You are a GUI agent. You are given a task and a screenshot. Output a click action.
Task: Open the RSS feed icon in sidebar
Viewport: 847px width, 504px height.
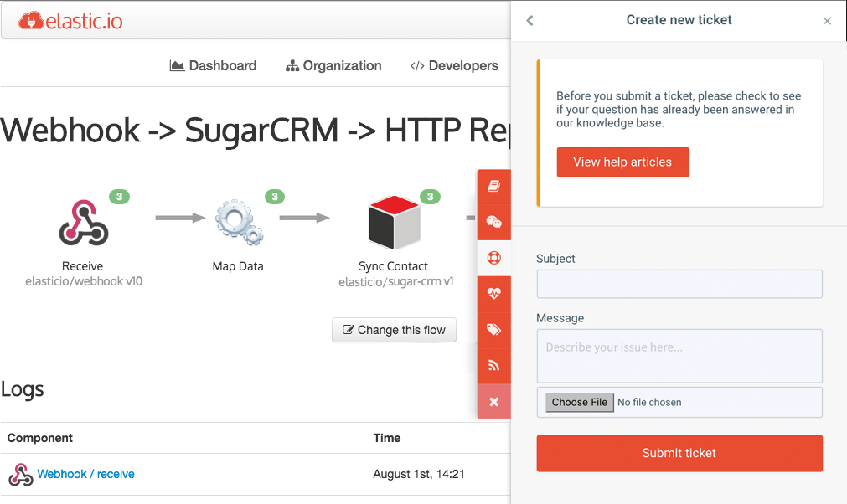493,365
